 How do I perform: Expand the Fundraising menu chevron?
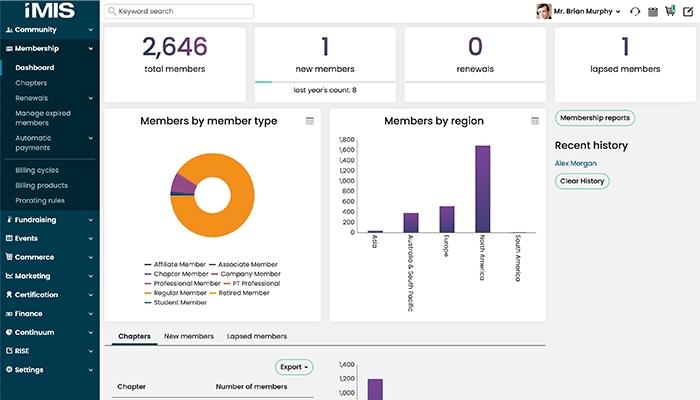(91, 220)
